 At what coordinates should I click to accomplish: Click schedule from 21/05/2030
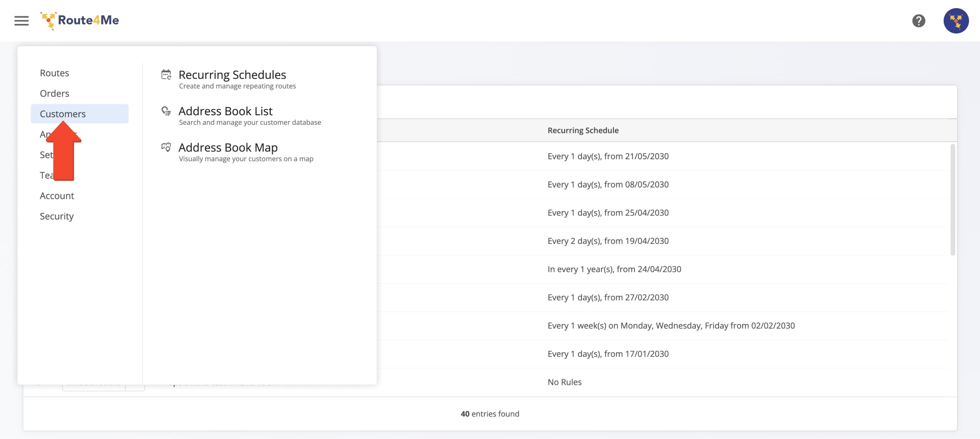click(608, 156)
